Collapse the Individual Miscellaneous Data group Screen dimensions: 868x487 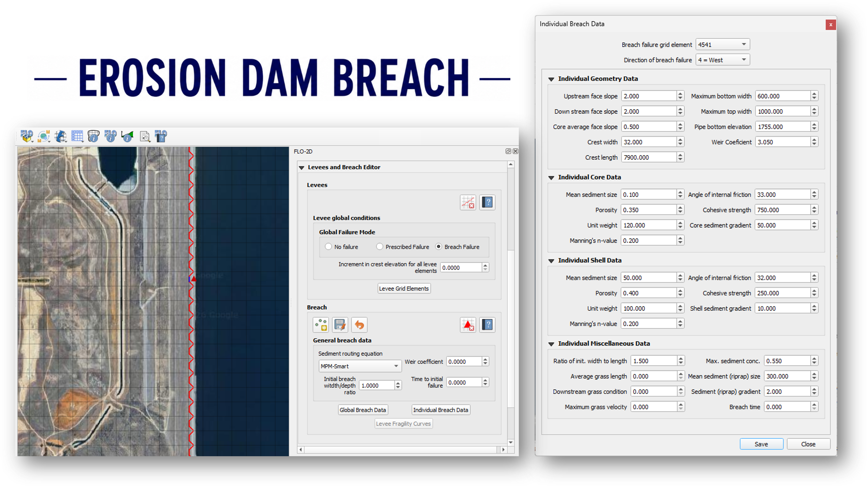point(551,344)
